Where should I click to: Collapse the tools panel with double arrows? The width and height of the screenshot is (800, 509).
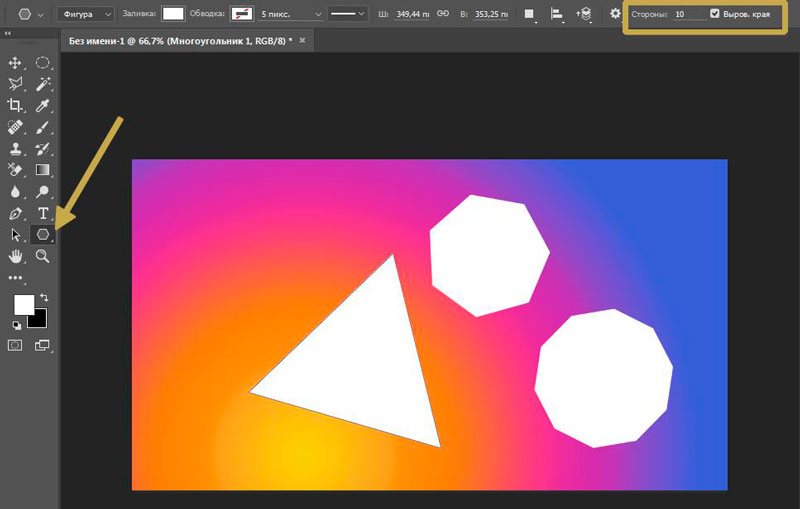8,33
